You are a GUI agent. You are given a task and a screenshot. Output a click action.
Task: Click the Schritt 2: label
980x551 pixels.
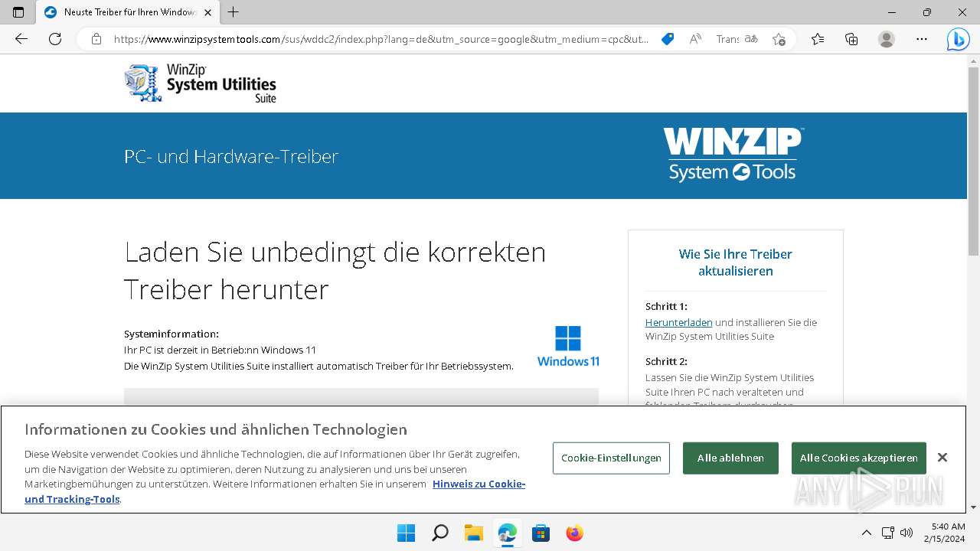[x=666, y=361]
